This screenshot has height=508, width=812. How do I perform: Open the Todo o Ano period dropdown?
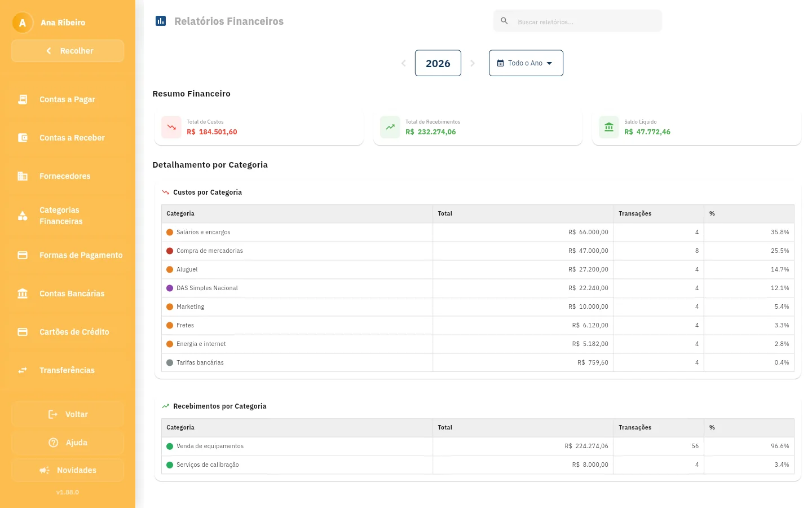(x=526, y=63)
